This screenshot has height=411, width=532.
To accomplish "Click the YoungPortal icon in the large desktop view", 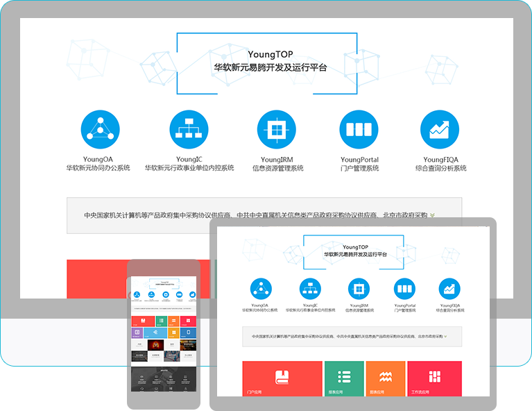I will [x=359, y=129].
